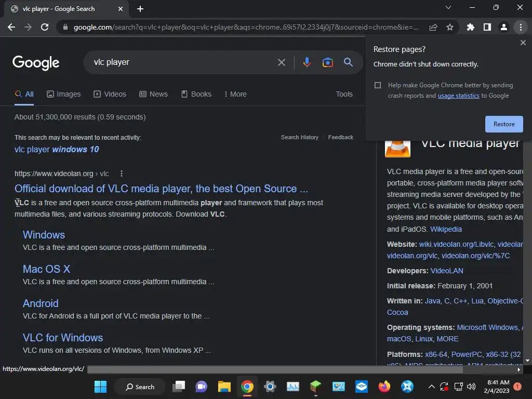Open the taskbar Search box
The height and width of the screenshot is (399, 532).
[x=140, y=387]
